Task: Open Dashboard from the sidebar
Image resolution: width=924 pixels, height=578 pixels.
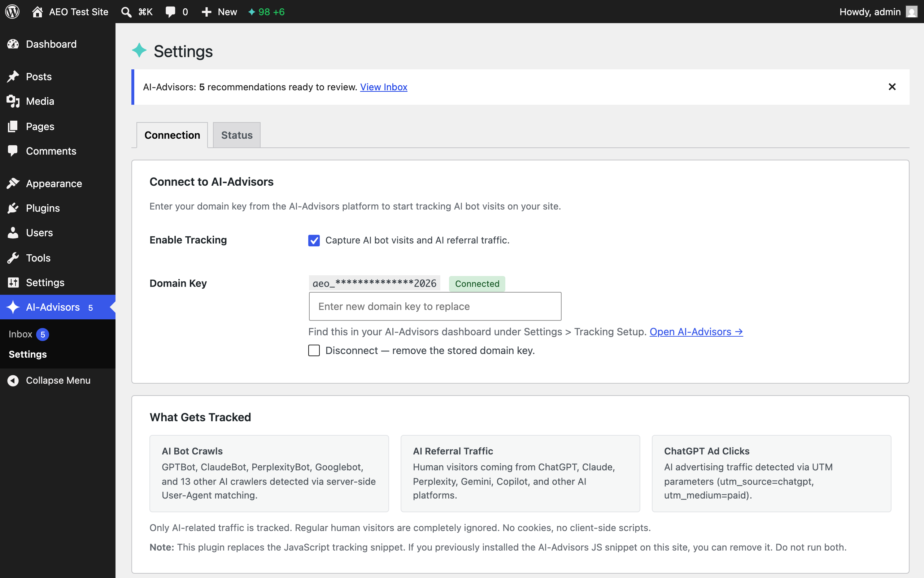Action: click(x=51, y=44)
